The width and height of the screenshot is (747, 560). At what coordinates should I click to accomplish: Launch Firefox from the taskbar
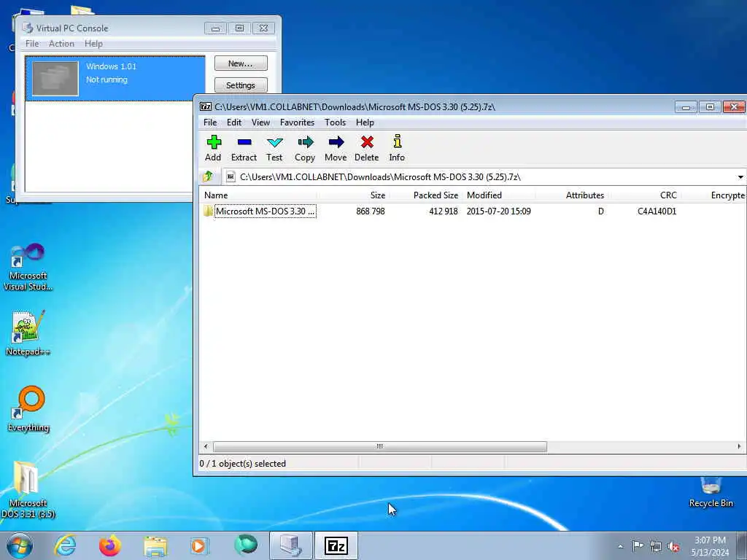click(109, 545)
